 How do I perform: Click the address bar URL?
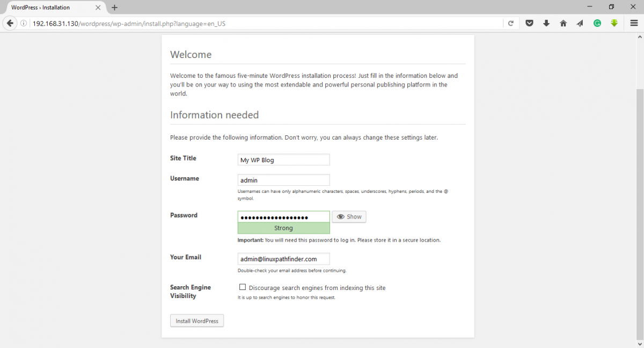[129, 24]
